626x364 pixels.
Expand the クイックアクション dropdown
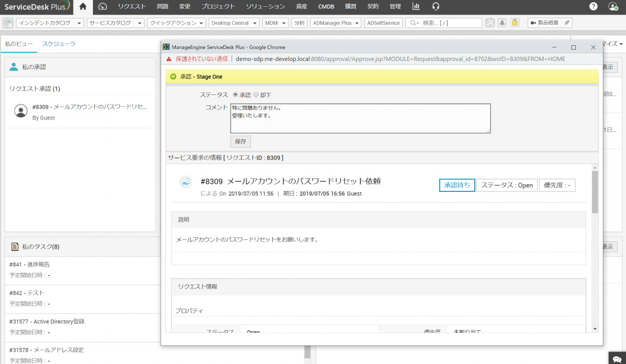tap(176, 23)
